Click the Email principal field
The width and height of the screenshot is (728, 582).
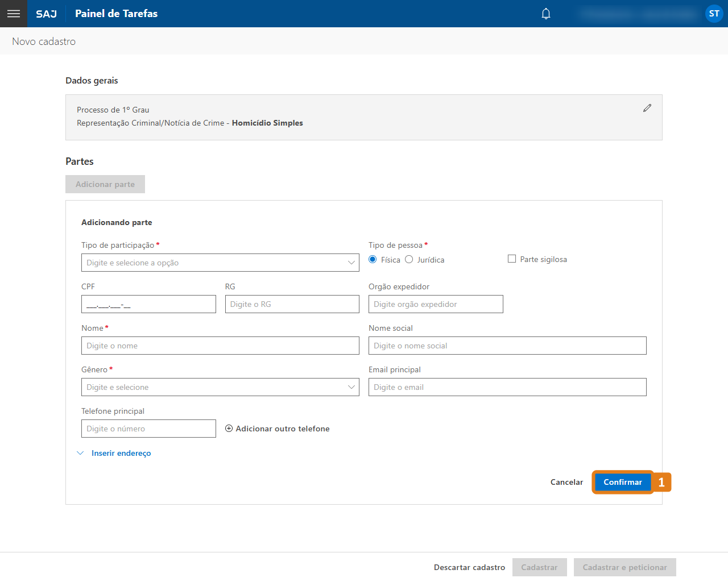tap(507, 387)
